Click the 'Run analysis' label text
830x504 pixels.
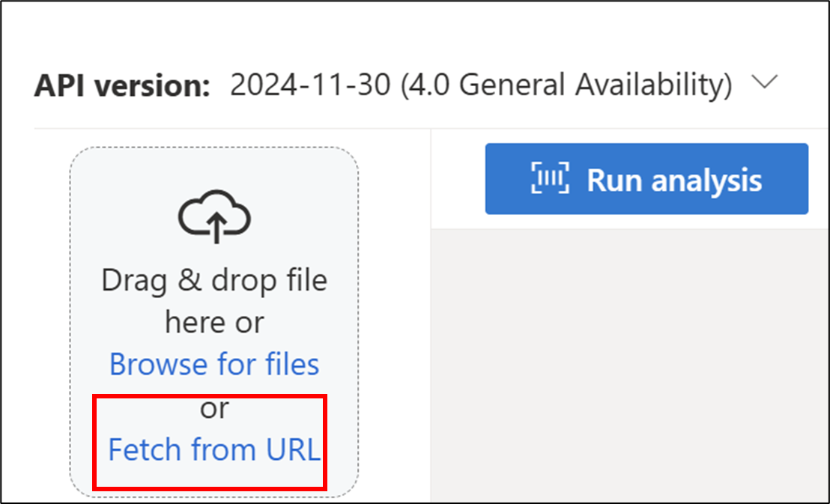click(674, 180)
